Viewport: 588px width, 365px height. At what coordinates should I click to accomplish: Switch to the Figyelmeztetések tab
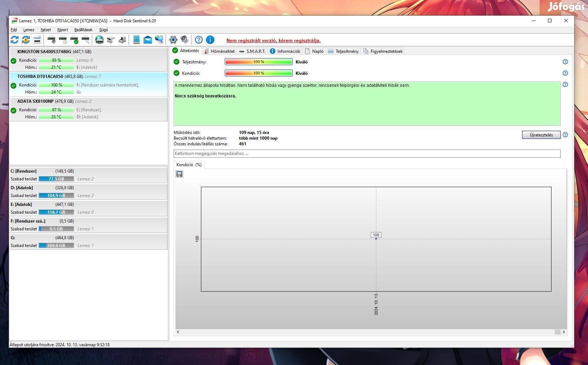(x=383, y=51)
